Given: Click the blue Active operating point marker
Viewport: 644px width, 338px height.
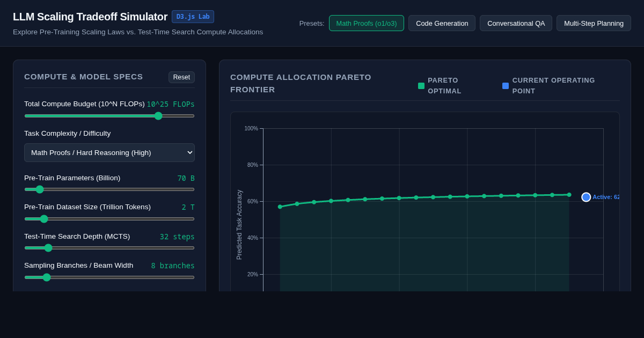Looking at the screenshot, I should 586,197.
